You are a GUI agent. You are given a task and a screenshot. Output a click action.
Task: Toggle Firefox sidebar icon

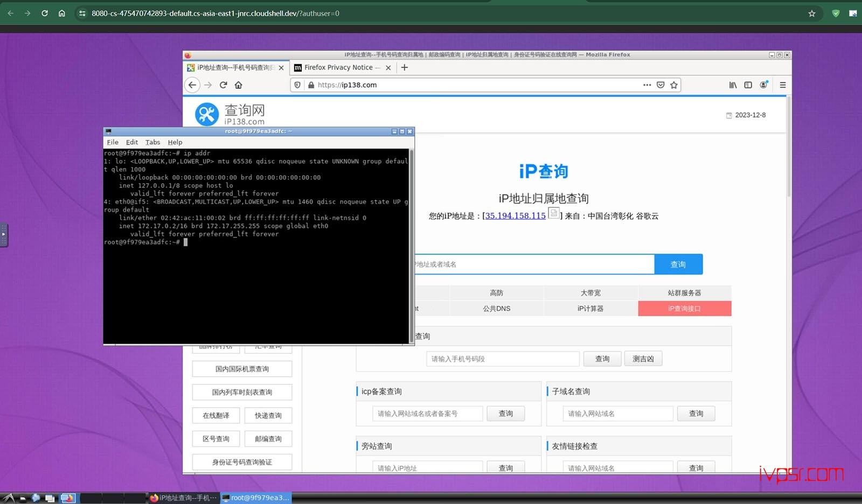pos(748,85)
